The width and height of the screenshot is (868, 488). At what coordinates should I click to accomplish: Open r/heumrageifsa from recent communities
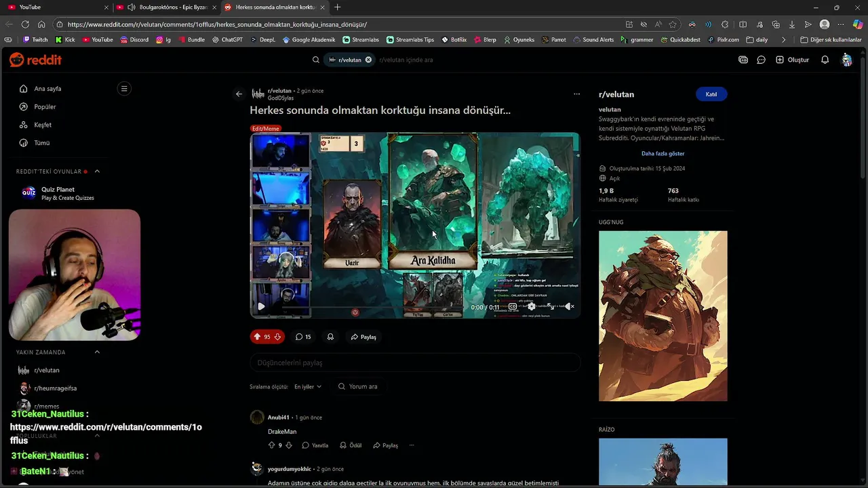[55, 388]
